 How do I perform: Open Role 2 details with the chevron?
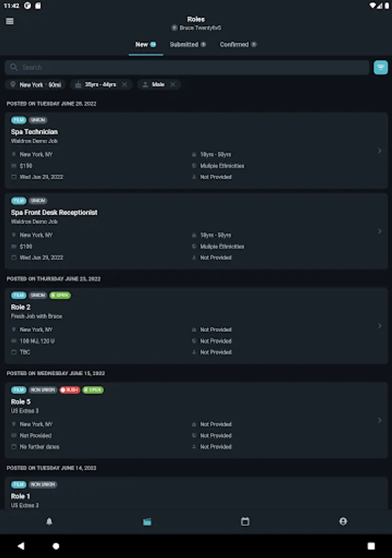pos(380,326)
